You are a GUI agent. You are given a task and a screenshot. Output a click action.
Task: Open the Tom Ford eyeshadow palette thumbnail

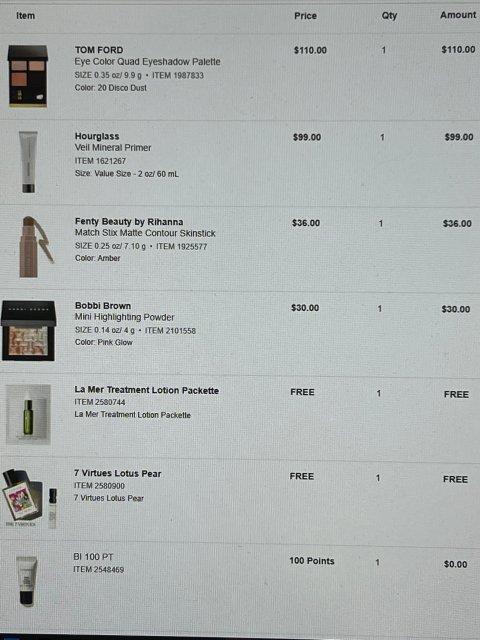[x=28, y=76]
